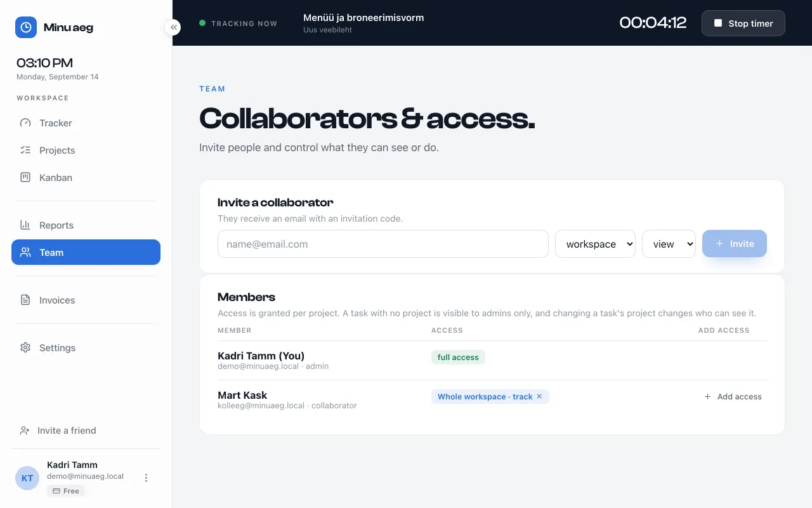The image size is (812, 508).
Task: Click the Team people icon
Action: (25, 252)
